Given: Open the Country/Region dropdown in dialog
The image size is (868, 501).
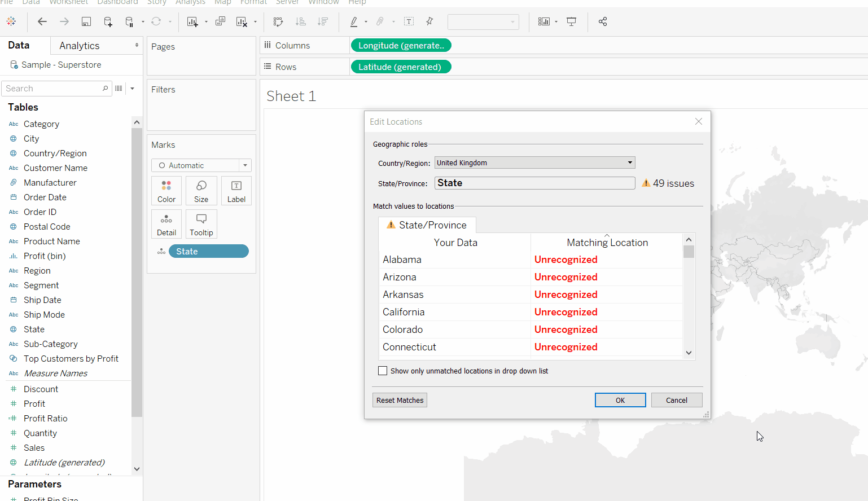Looking at the screenshot, I should 534,162.
